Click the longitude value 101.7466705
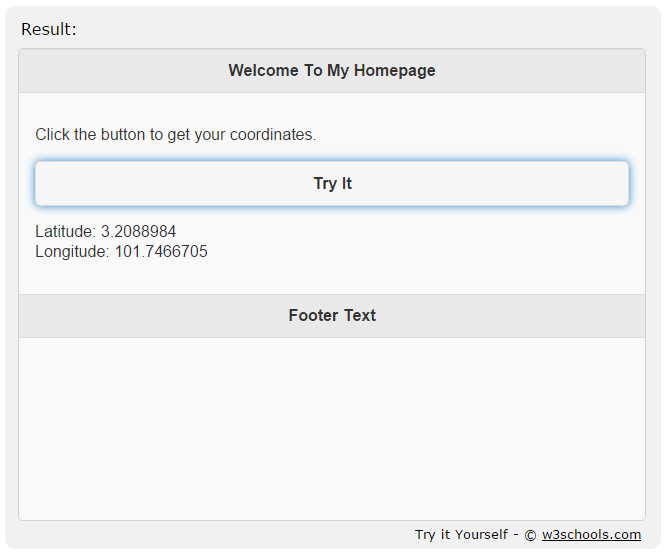The image size is (667, 553). (161, 251)
